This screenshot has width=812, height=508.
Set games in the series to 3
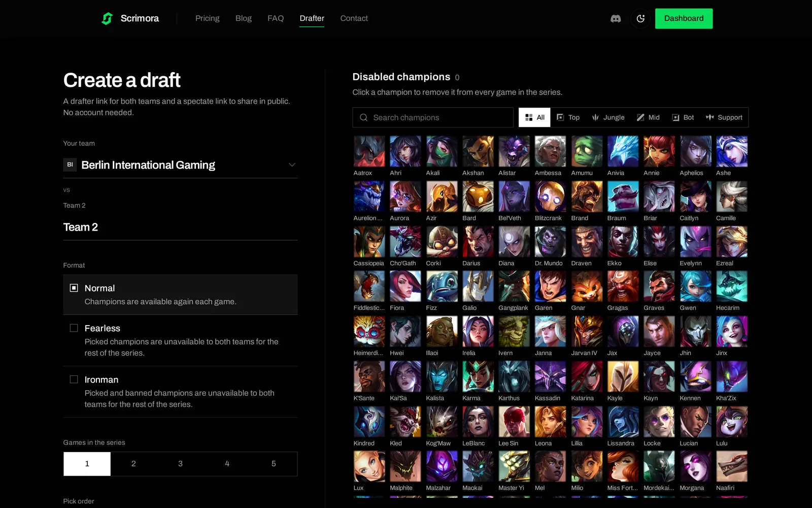(x=180, y=464)
